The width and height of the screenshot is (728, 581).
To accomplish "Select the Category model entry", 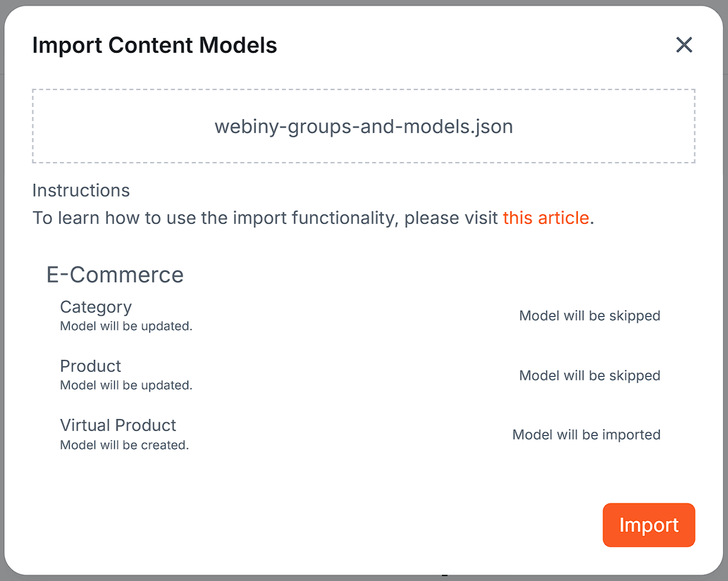I will click(x=96, y=307).
